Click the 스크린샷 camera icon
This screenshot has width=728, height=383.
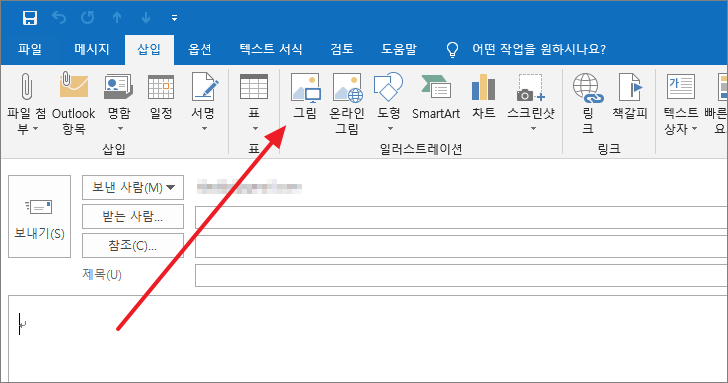[x=531, y=87]
